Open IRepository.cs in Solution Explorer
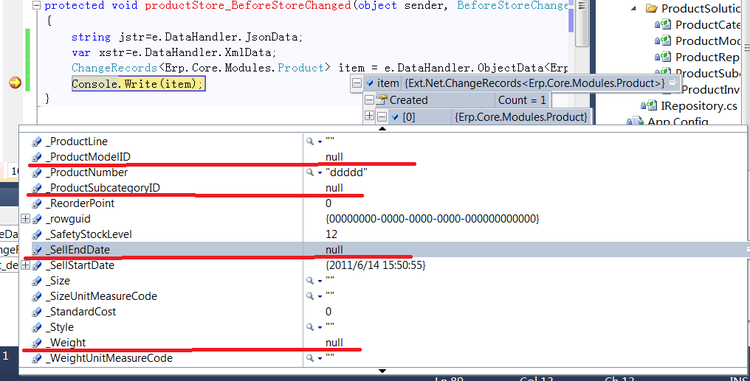 click(x=699, y=106)
